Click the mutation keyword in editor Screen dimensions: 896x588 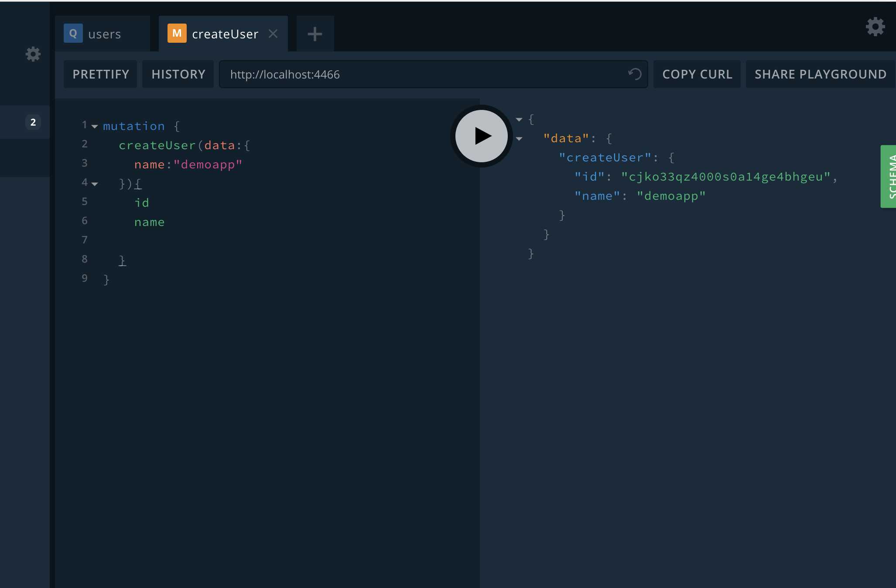pyautogui.click(x=134, y=126)
